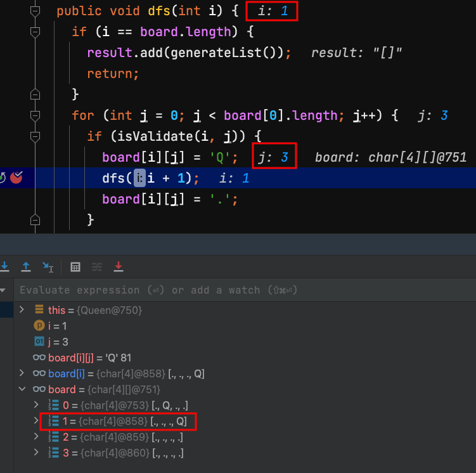476x473 pixels.
Task: Toggle the red breakpoint on the dfs(i + 1) line
Action: point(17,178)
